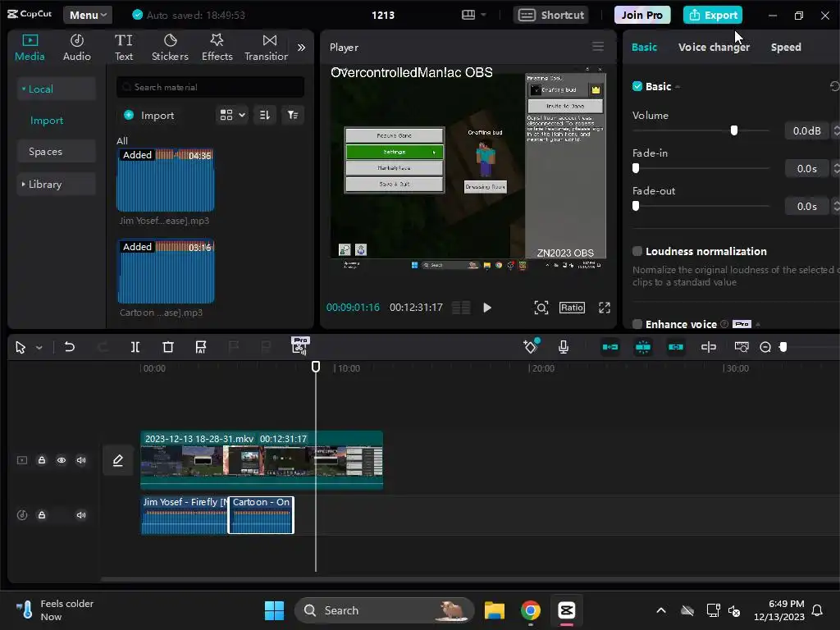Click the sort media icon
The image size is (840, 630).
265,115
